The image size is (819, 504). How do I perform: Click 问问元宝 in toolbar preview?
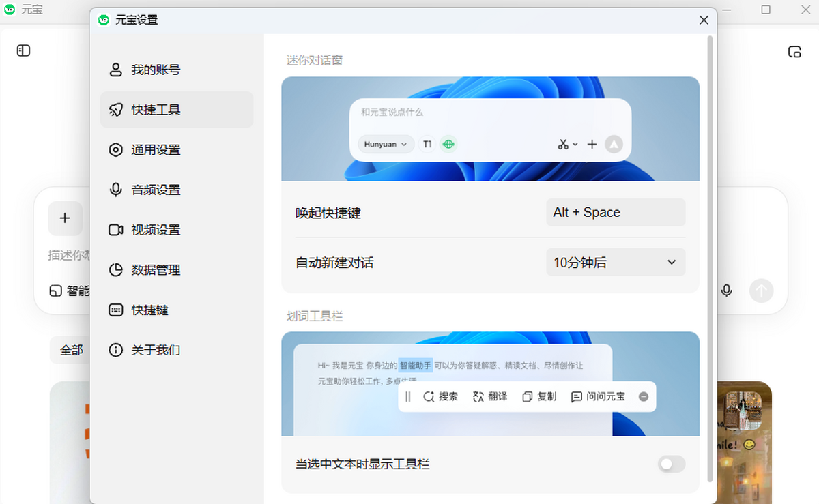click(x=598, y=397)
